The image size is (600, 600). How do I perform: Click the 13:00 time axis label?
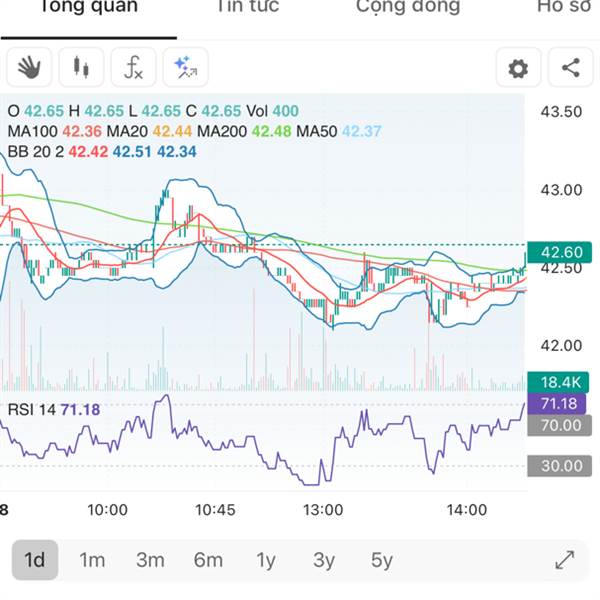pyautogui.click(x=323, y=510)
